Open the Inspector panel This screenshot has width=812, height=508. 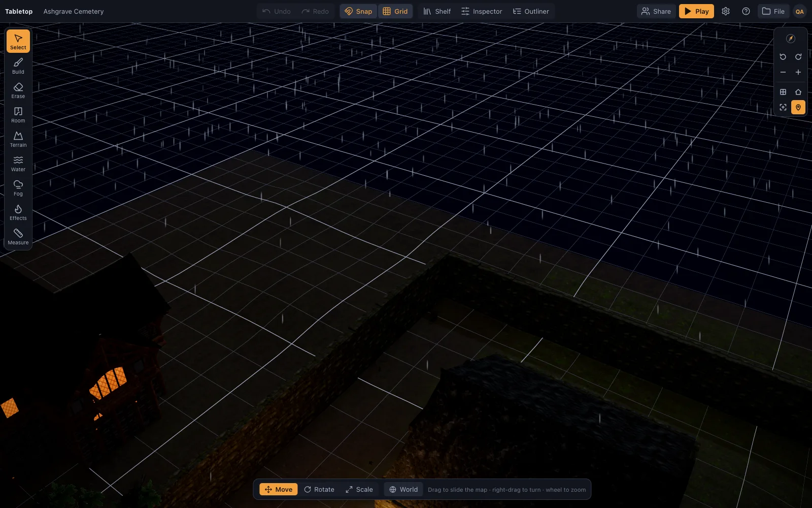coord(482,11)
